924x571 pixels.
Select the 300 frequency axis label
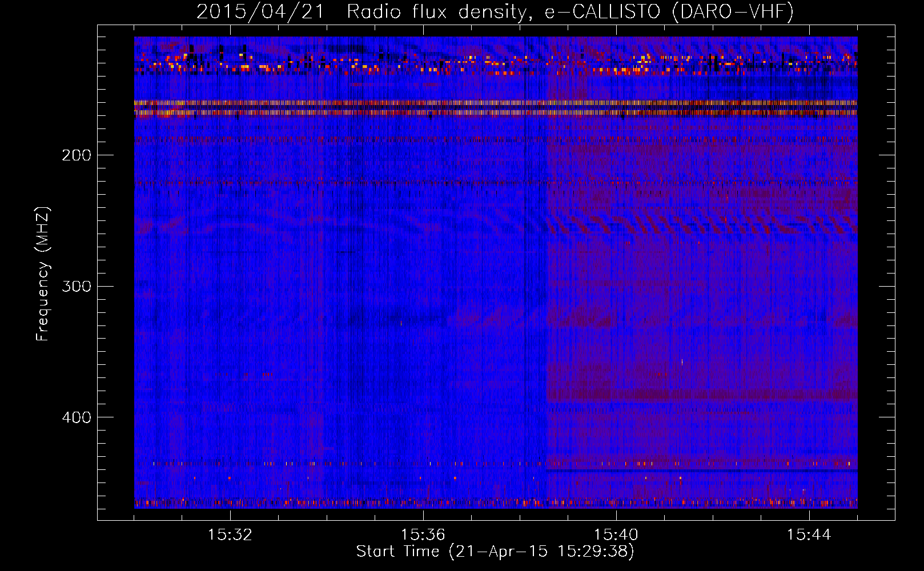77,285
